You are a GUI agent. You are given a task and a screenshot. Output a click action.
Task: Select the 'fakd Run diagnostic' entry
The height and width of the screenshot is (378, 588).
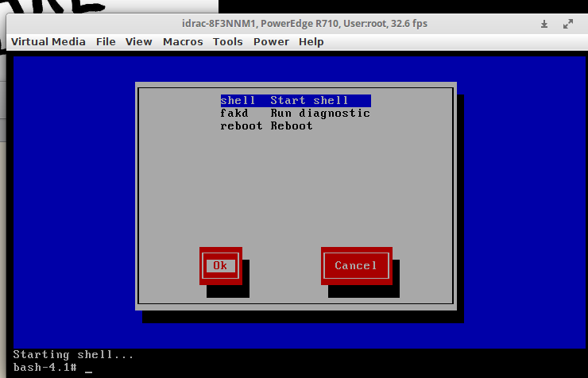click(x=296, y=114)
